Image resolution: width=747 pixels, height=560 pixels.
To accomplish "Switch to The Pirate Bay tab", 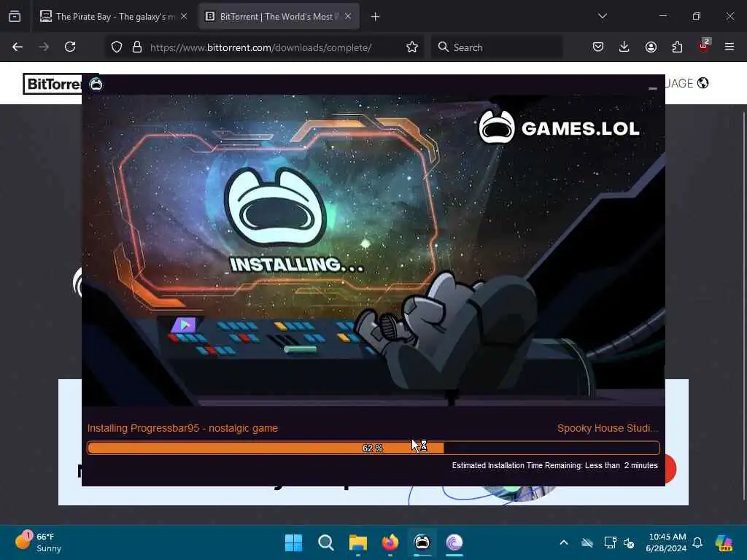I will [113, 17].
